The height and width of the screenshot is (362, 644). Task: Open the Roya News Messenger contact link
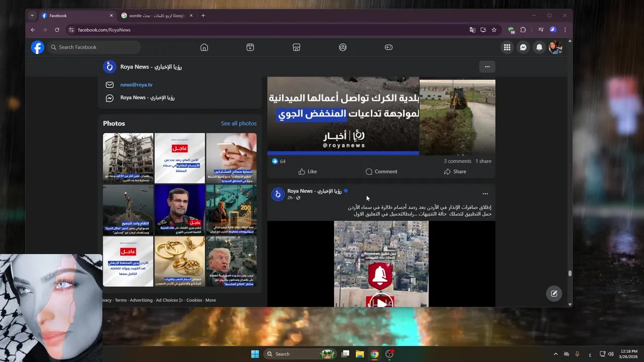pyautogui.click(x=147, y=98)
